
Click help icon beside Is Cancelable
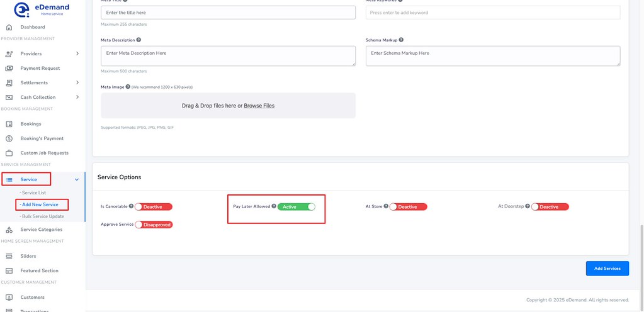[131, 206]
